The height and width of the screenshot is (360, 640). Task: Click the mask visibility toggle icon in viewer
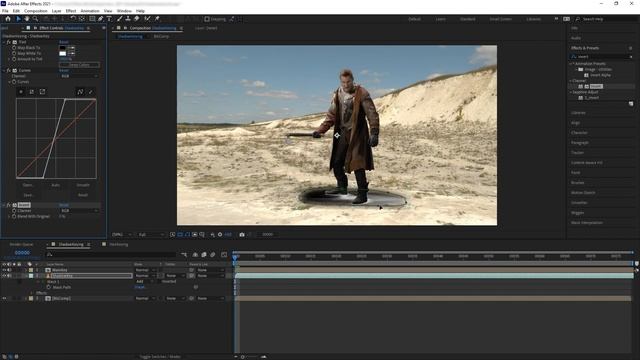187,235
